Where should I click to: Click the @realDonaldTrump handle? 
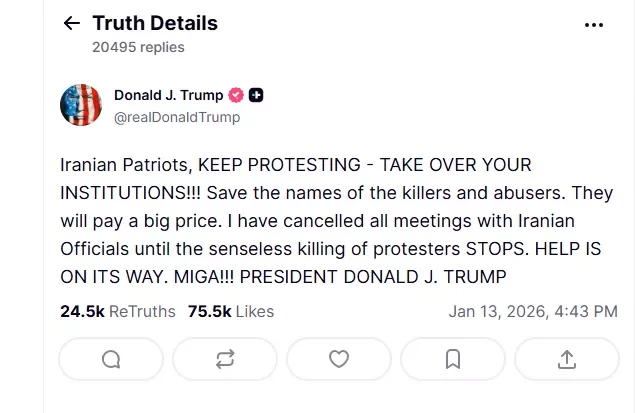(x=177, y=117)
